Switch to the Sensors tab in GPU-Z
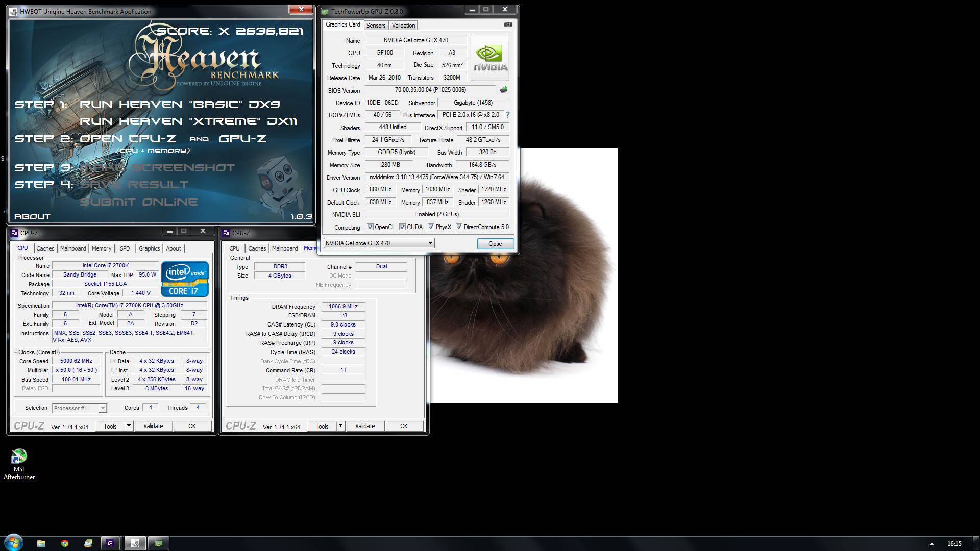The height and width of the screenshot is (551, 980). 376,26
